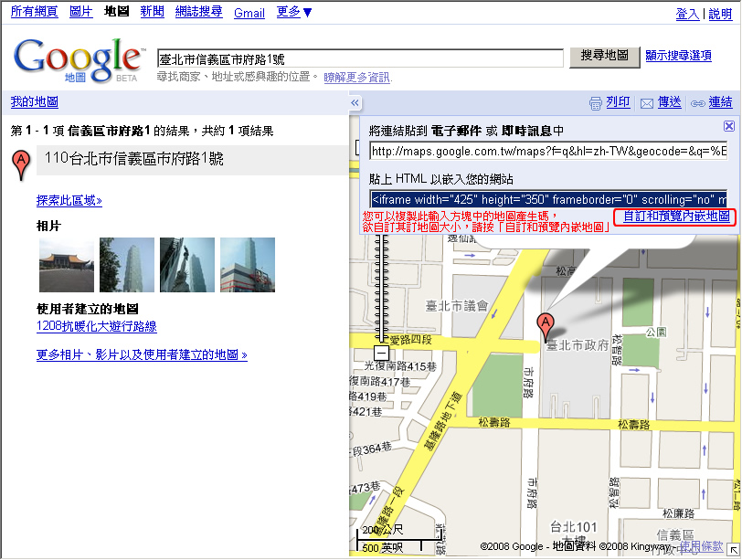Viewport: 742px width, 560px height.
Task: Click 列印 print link
Action: pos(618,102)
